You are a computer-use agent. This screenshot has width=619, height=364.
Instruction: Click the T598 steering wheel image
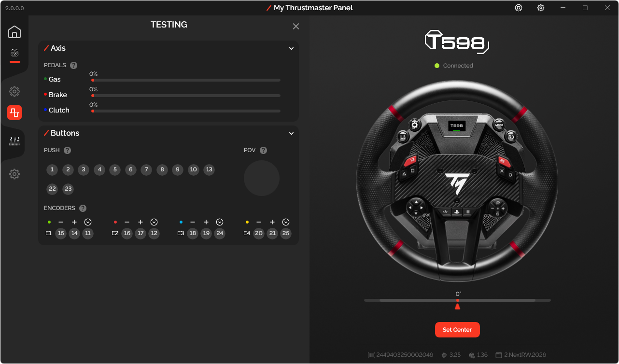click(457, 180)
